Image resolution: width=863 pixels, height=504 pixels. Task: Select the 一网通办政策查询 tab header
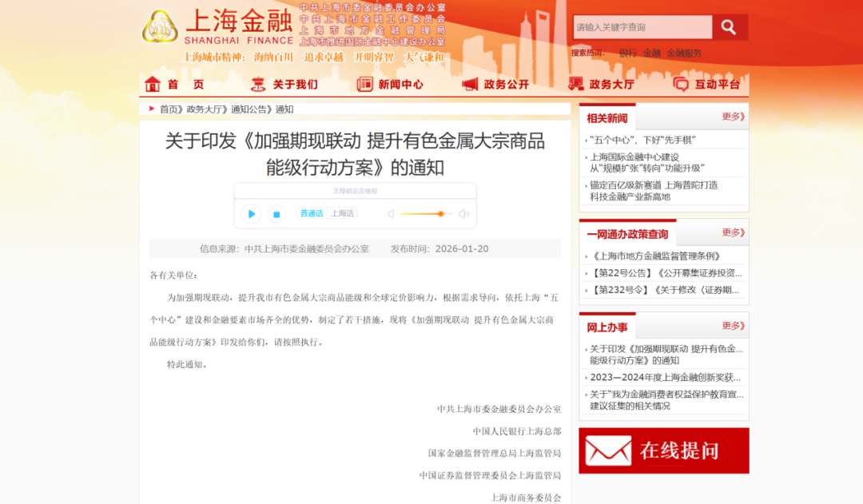[627, 234]
